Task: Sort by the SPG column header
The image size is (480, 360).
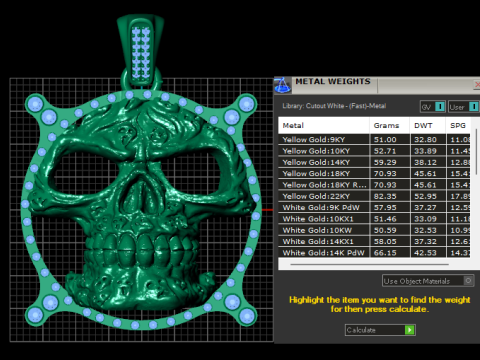Action: [x=458, y=125]
